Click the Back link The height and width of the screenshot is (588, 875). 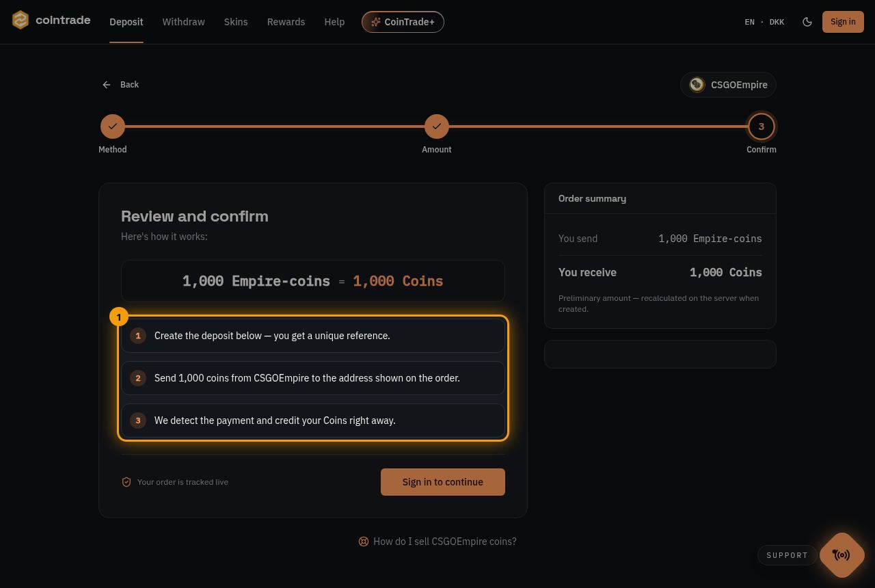click(121, 85)
